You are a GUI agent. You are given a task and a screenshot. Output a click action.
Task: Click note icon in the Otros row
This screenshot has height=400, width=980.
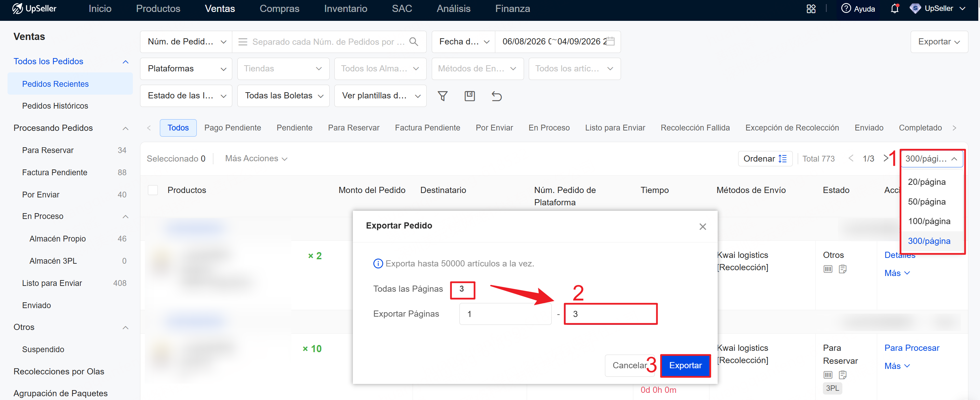[843, 269]
